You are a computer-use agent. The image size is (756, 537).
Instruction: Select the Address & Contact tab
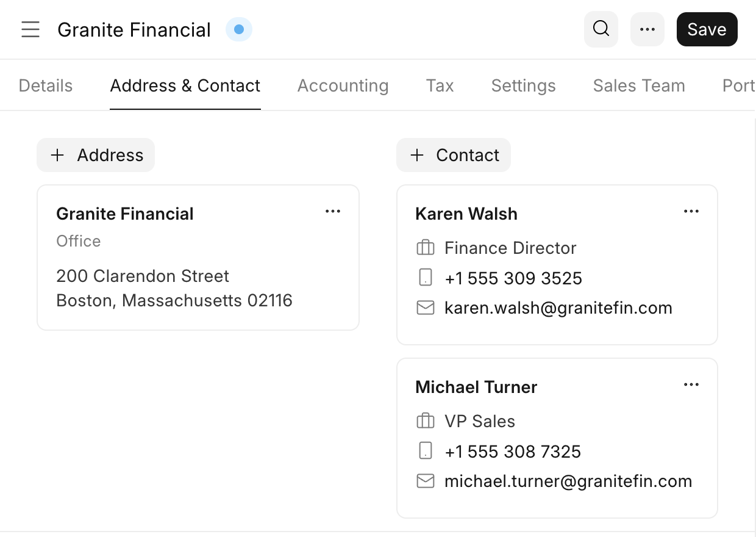185,85
